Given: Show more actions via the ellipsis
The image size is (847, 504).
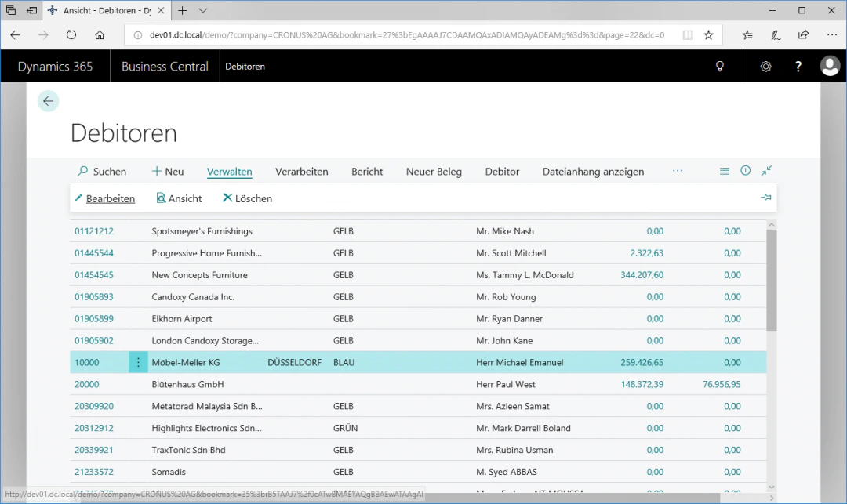Looking at the screenshot, I should pyautogui.click(x=678, y=171).
